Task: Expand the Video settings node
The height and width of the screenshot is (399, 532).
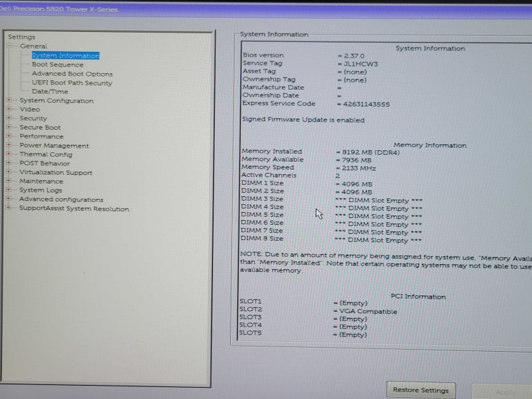Action: [x=9, y=109]
